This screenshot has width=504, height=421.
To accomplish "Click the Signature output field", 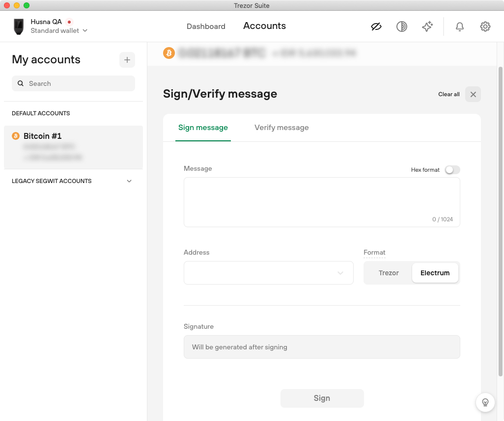I will 322,347.
